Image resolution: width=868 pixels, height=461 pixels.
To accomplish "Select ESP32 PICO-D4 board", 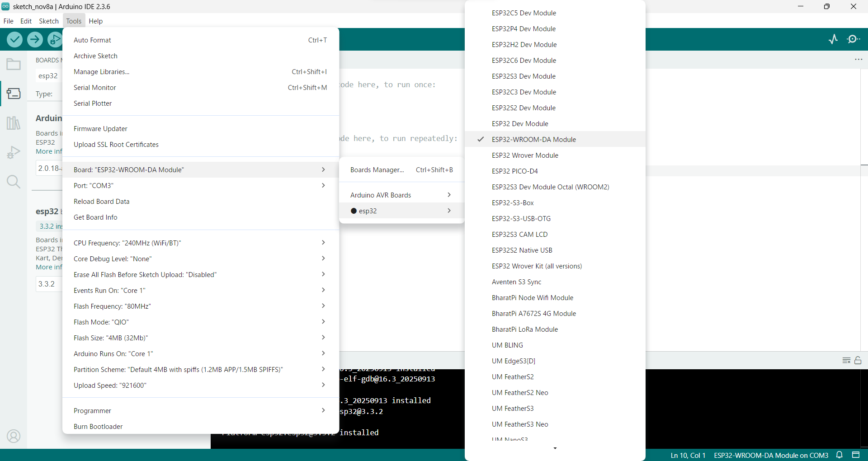I will tap(555, 171).
